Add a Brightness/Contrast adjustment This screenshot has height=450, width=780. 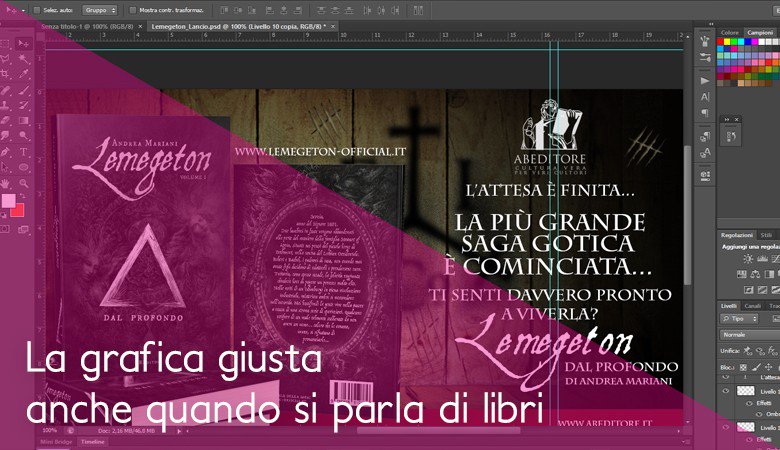point(748,259)
